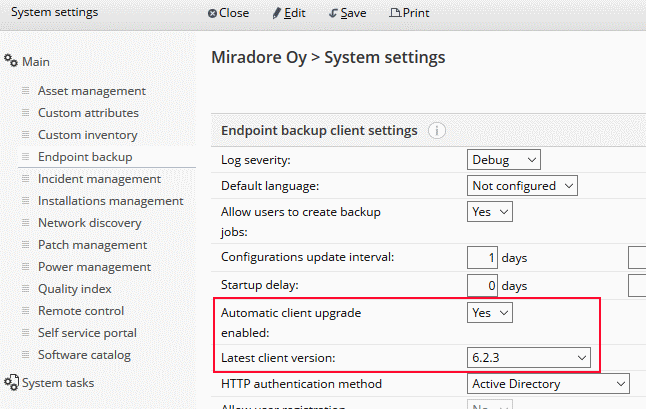The height and width of the screenshot is (409, 646).
Task: Open Installations management settings
Action: coord(110,201)
